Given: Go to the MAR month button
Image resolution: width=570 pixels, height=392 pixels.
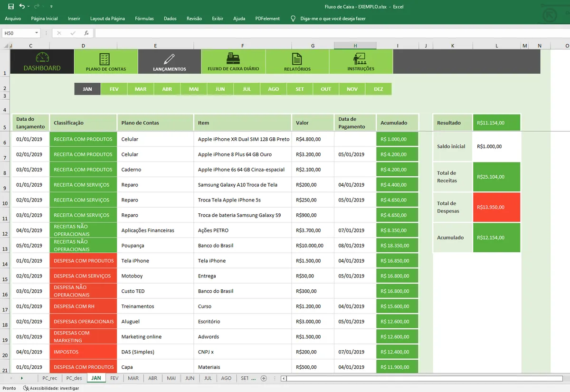Looking at the screenshot, I should [x=141, y=89].
